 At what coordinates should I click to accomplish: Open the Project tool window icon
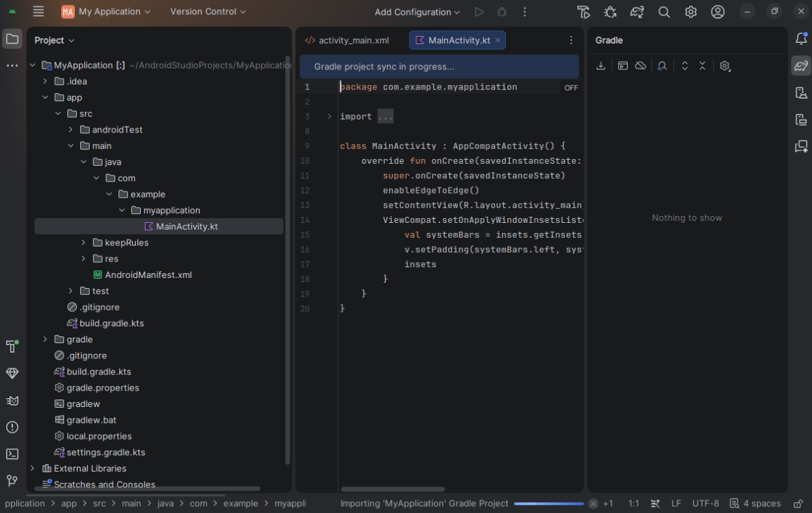coord(12,39)
